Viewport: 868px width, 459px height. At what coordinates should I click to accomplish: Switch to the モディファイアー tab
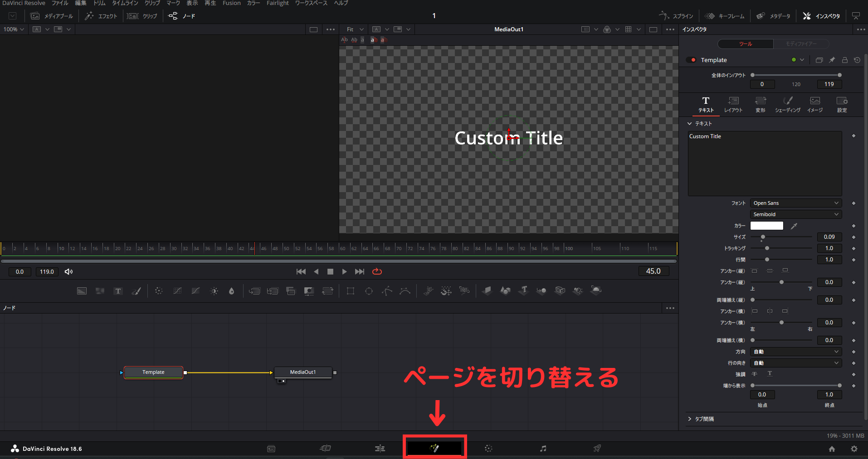click(801, 44)
